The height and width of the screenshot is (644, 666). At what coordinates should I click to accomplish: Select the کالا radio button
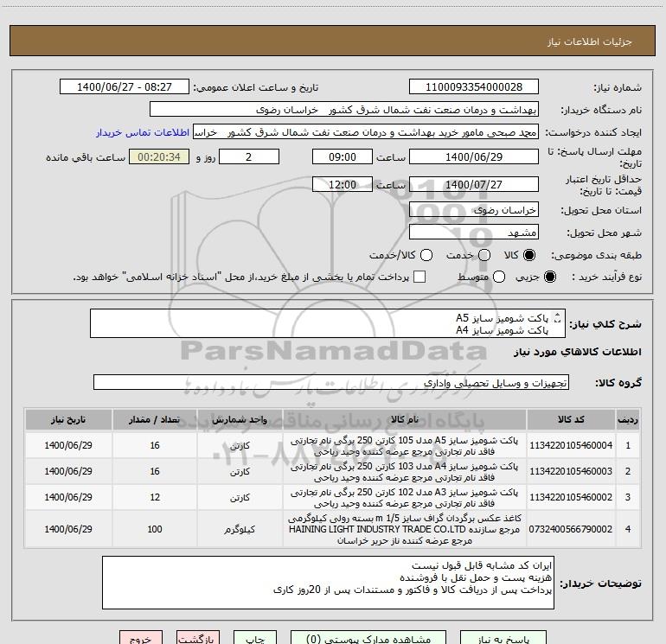(x=529, y=255)
